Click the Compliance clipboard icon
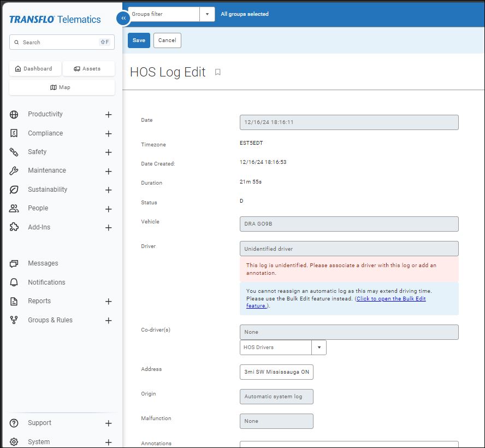Image resolution: width=485 pixels, height=448 pixels. 14,133
